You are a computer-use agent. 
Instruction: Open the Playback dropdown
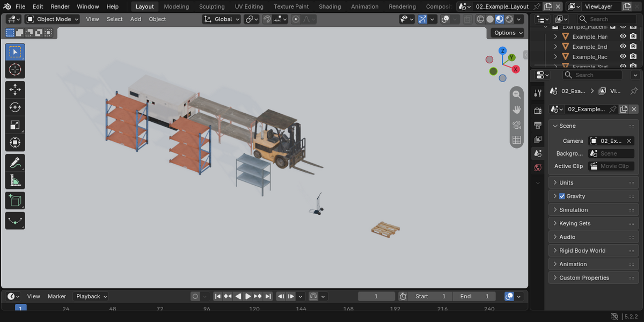coord(91,296)
